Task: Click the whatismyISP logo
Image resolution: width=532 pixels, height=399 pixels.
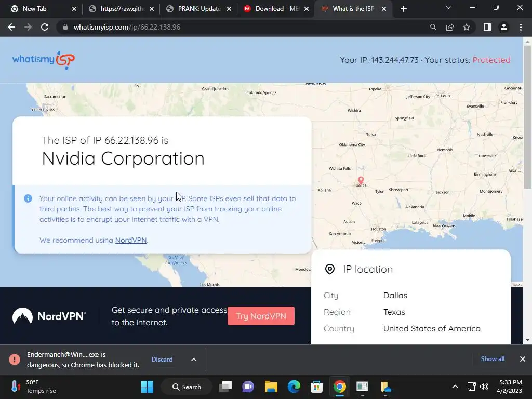Action: [44, 60]
